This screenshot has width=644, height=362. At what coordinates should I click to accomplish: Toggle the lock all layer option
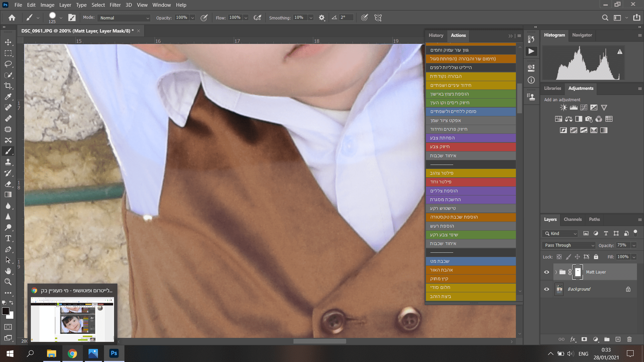[x=596, y=257]
